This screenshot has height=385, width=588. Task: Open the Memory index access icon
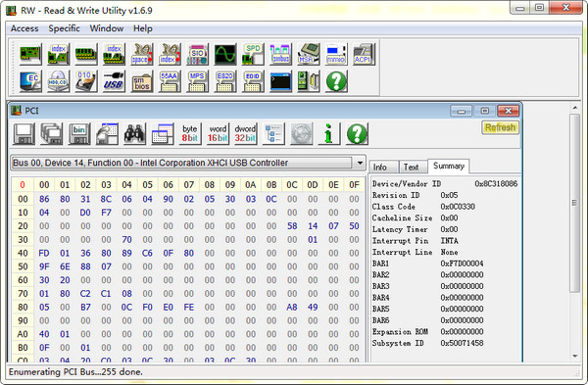tap(114, 54)
